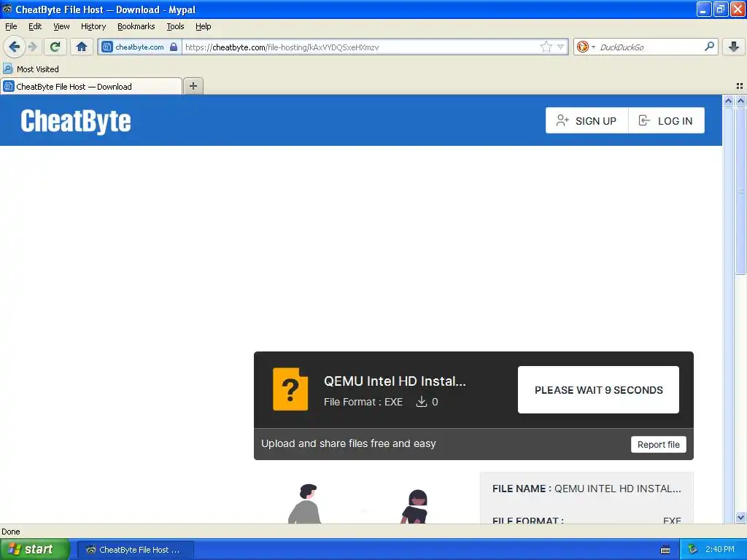Click the address bar URL field
747x560 pixels.
(x=361, y=47)
